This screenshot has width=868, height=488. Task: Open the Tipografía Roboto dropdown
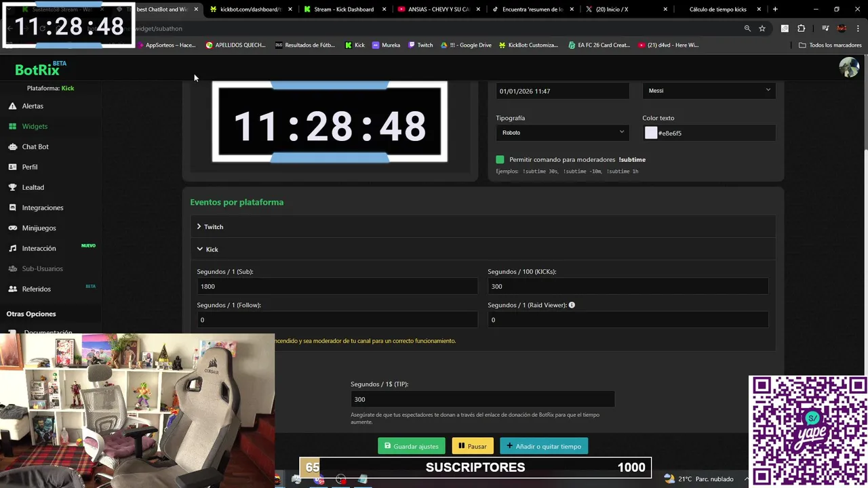click(x=562, y=133)
